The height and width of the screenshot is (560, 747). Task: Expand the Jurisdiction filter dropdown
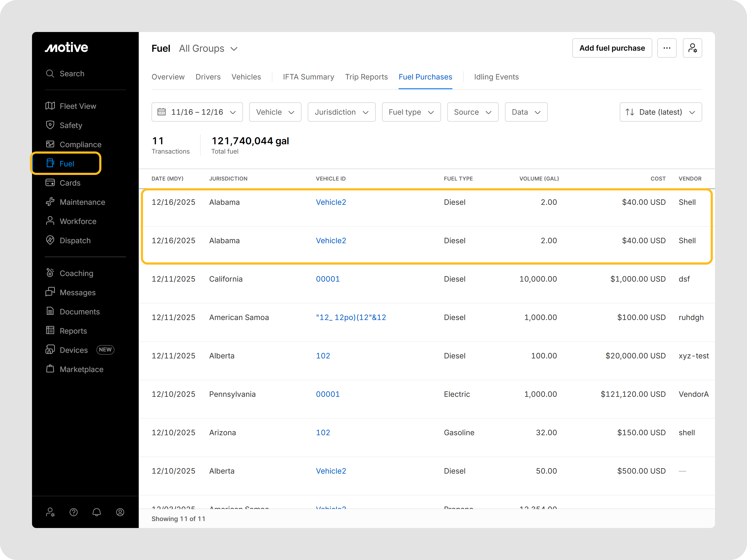341,112
